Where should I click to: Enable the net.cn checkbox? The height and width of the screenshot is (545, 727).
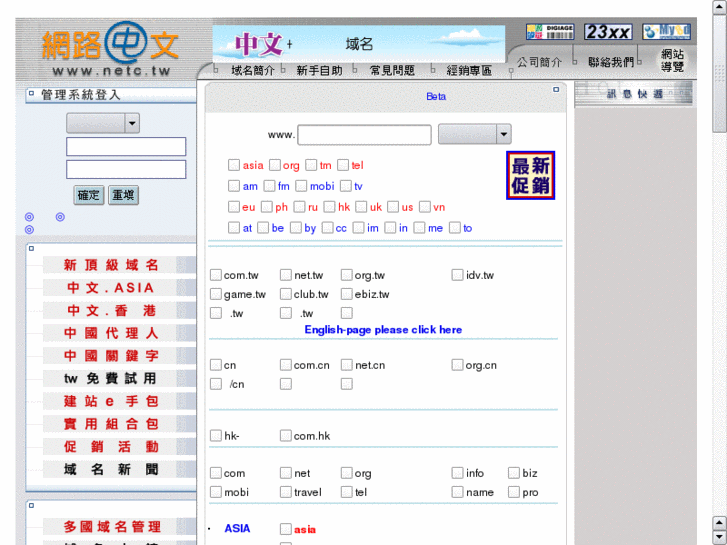tap(347, 365)
